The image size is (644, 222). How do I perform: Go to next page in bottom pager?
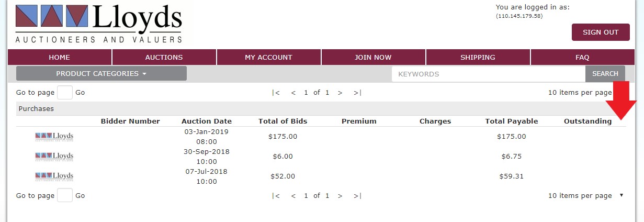[340, 196]
